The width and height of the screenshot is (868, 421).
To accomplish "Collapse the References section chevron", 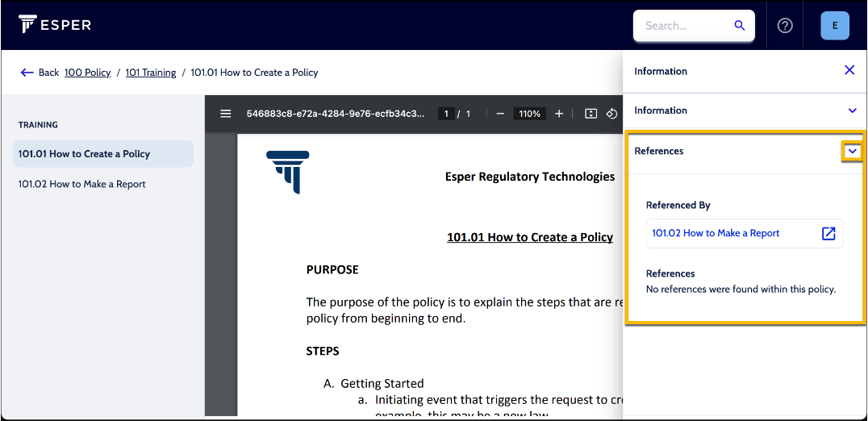I will (853, 151).
